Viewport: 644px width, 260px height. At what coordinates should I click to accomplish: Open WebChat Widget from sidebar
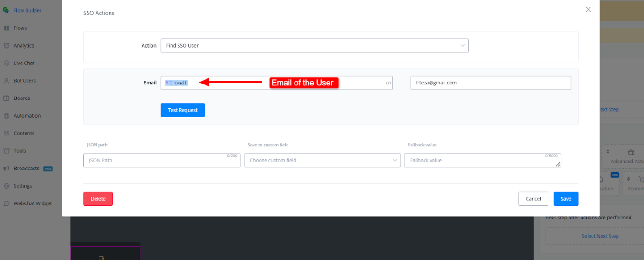click(33, 204)
